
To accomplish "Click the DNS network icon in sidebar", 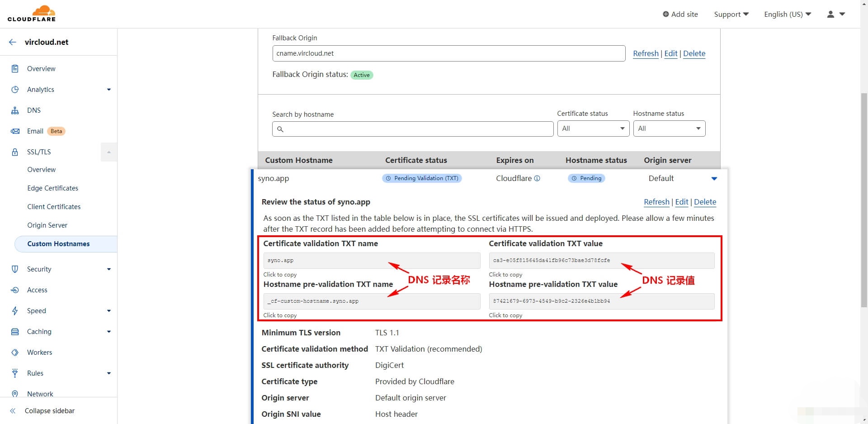I will point(15,110).
